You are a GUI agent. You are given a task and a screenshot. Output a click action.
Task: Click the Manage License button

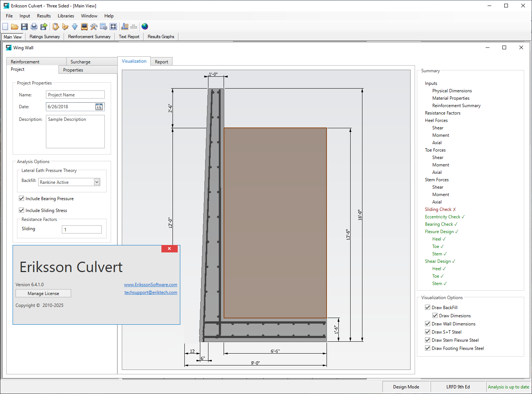pyautogui.click(x=43, y=293)
